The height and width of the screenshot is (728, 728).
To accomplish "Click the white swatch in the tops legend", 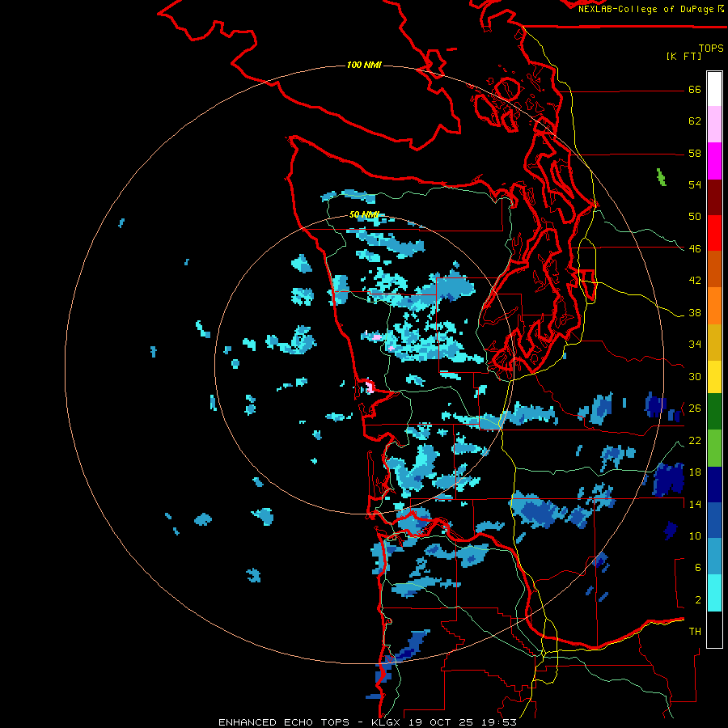I will pyautogui.click(x=714, y=89).
